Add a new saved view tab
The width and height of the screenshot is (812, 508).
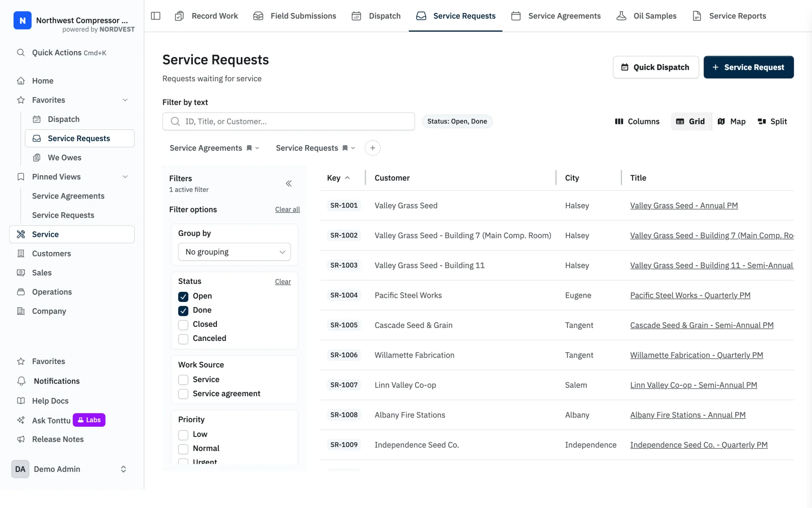click(372, 148)
